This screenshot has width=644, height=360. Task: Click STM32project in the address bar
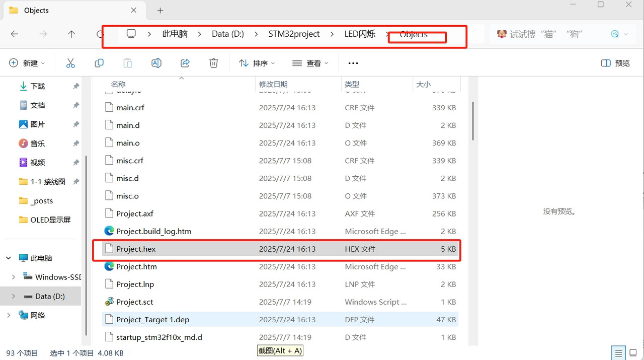[x=294, y=34]
